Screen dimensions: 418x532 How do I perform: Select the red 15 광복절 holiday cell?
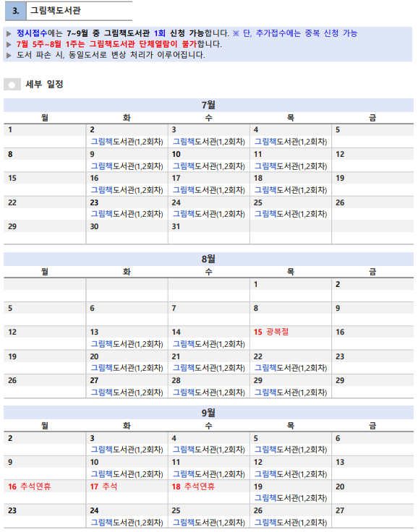point(271,332)
